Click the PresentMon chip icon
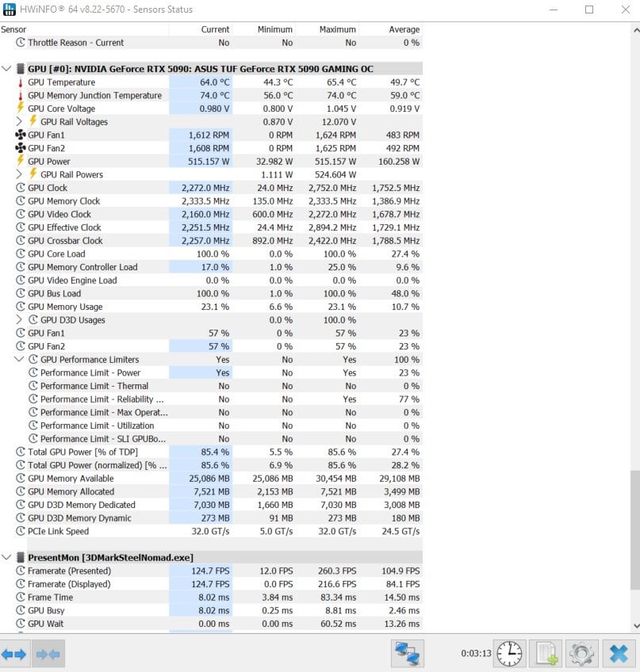 click(20, 557)
